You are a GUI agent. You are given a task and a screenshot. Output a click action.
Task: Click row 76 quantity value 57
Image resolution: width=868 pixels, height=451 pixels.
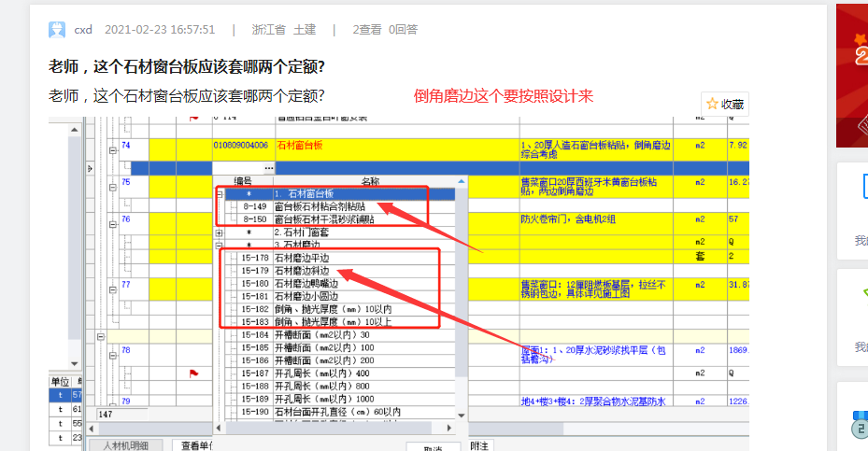tap(733, 219)
